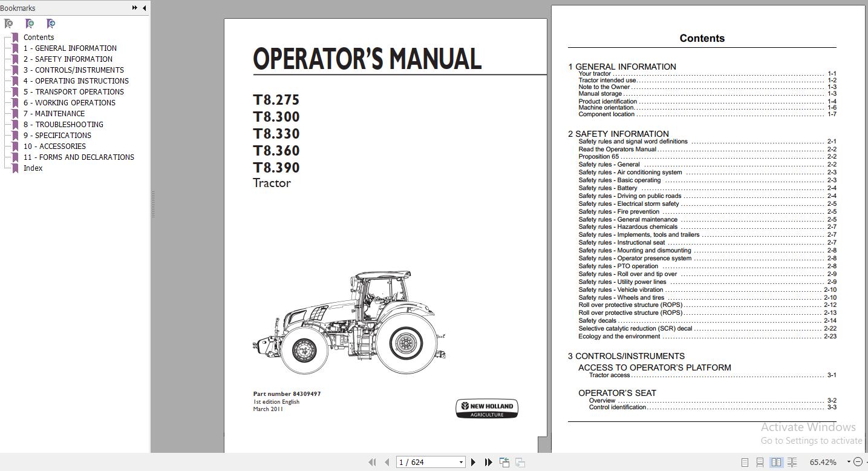
Task: Switch to single page view mode
Action: pyautogui.click(x=745, y=461)
